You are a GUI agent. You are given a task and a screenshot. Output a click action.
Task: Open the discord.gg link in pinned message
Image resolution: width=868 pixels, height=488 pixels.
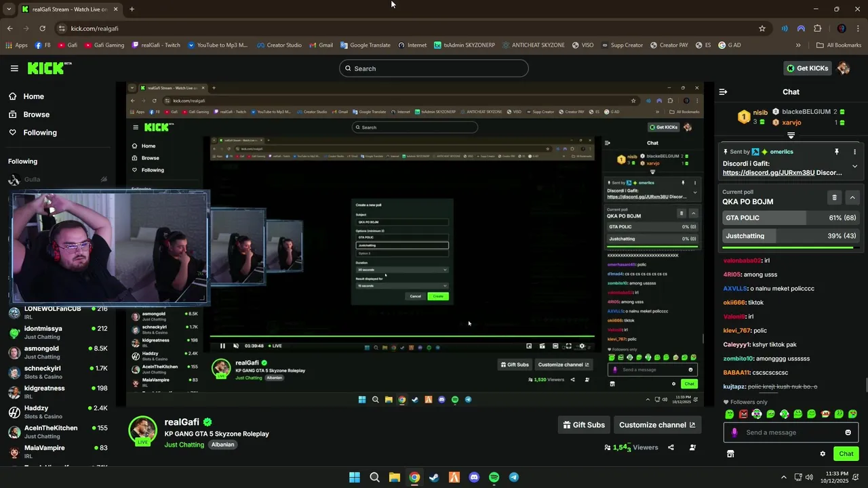[768, 173]
